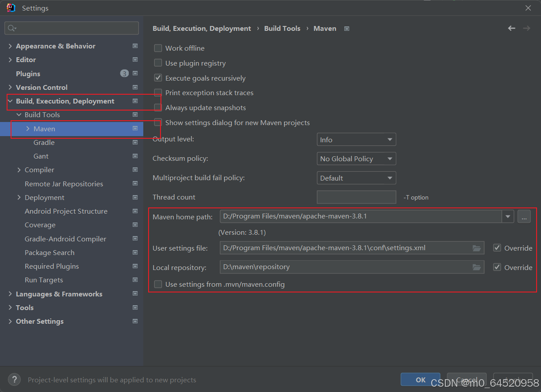Expand Languages & Frameworks section

[10, 294]
